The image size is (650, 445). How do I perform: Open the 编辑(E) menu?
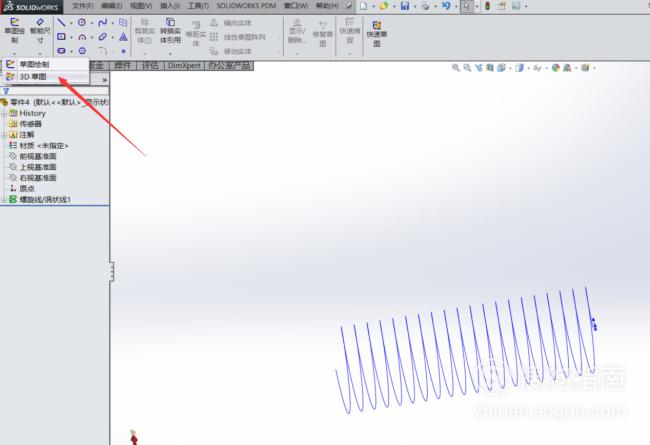pyautogui.click(x=112, y=6)
